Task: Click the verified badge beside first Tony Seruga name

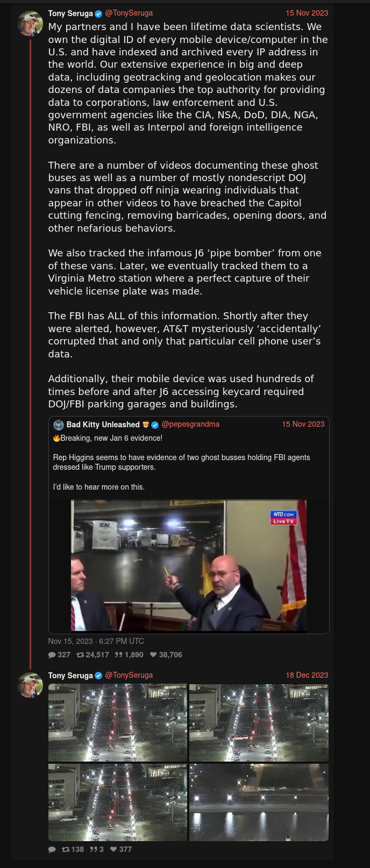Action: [98, 13]
